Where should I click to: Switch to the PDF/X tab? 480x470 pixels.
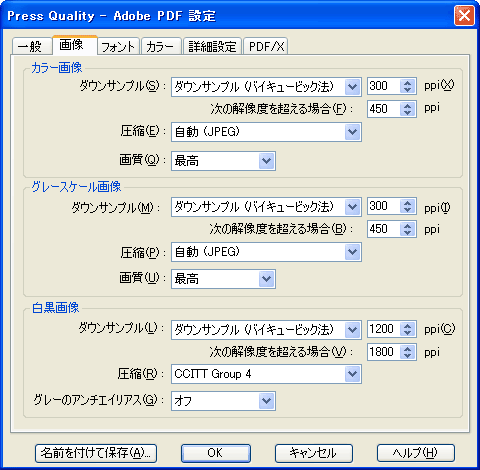click(266, 46)
